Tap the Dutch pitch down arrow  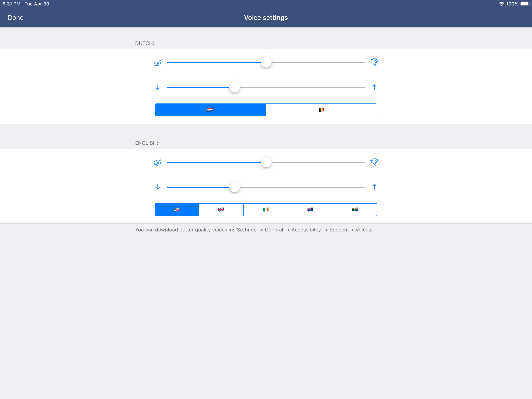[x=158, y=87]
